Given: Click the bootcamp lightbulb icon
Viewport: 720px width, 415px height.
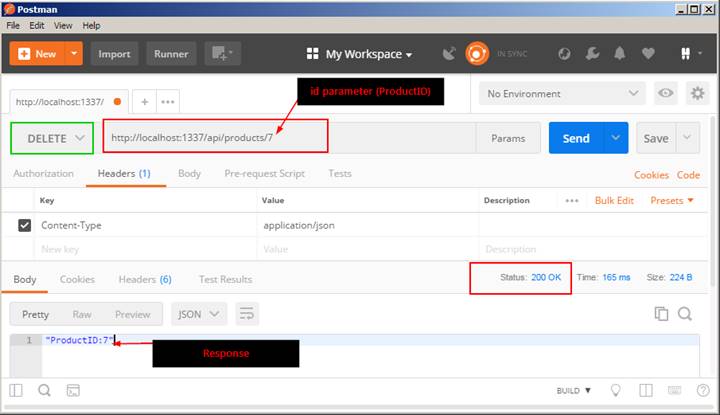Looking at the screenshot, I should (x=616, y=391).
